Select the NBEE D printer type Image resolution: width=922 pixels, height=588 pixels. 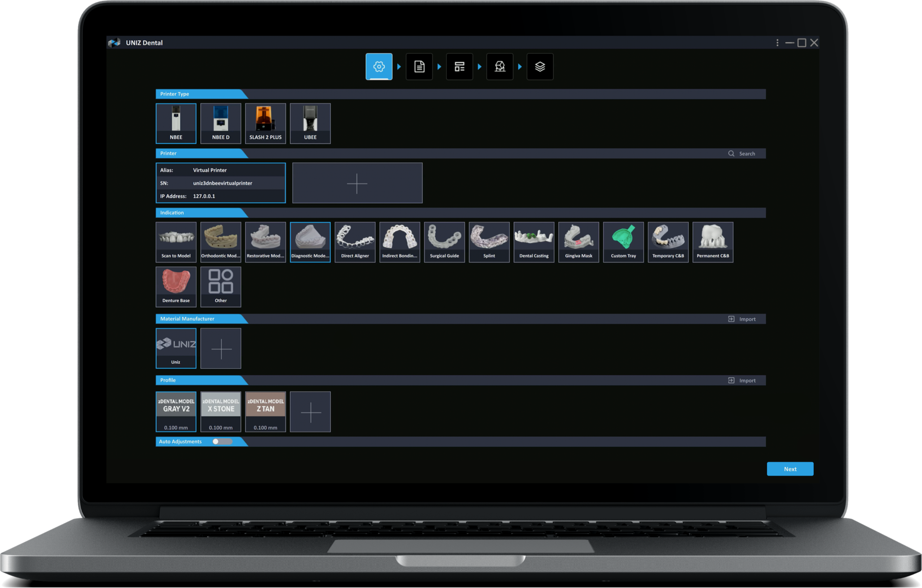click(x=221, y=123)
